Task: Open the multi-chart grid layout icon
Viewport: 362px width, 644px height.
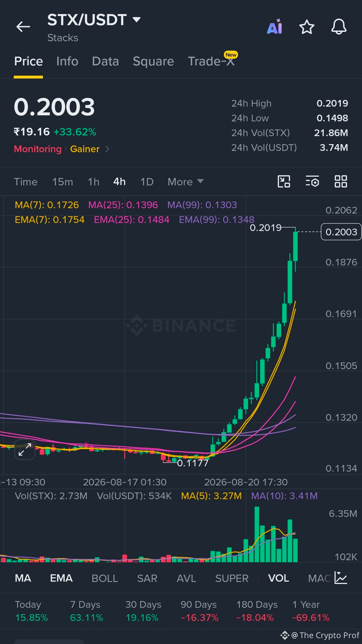Action: pyautogui.click(x=341, y=181)
